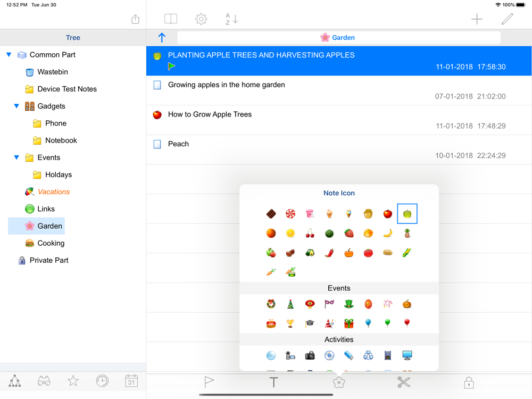Select Cooking in the tree
This screenshot has width=532, height=399.
click(45, 243)
